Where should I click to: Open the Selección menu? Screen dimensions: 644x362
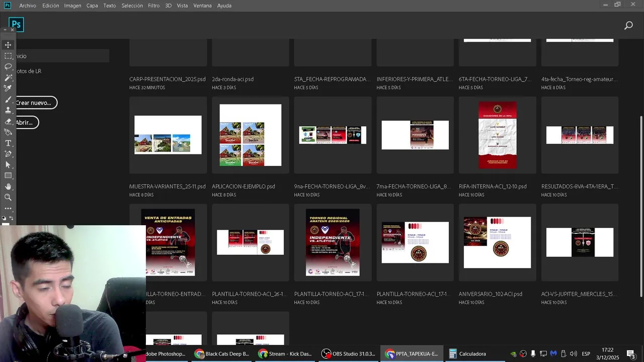tap(132, 6)
